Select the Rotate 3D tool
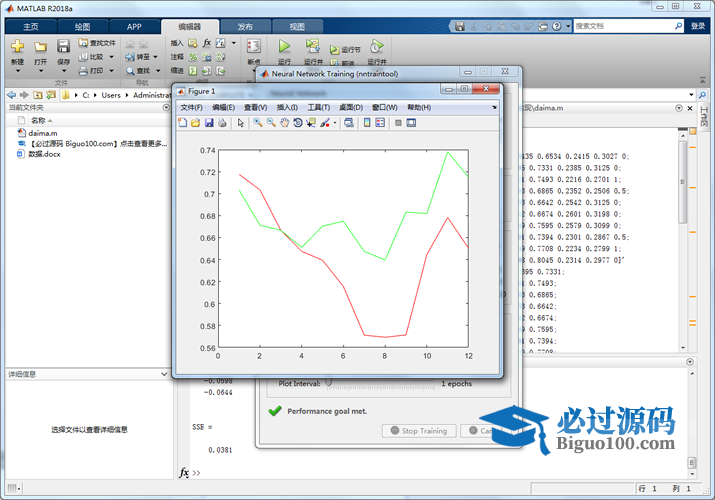715x500 pixels. pyautogui.click(x=298, y=123)
